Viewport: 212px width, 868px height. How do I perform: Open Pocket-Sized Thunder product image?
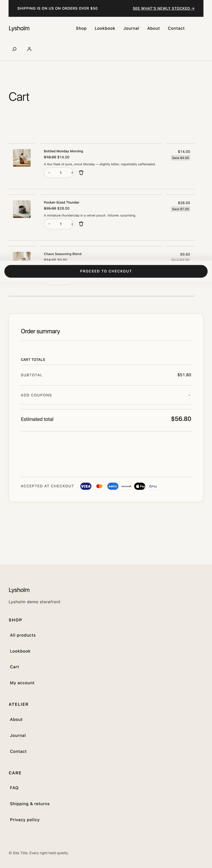(22, 209)
